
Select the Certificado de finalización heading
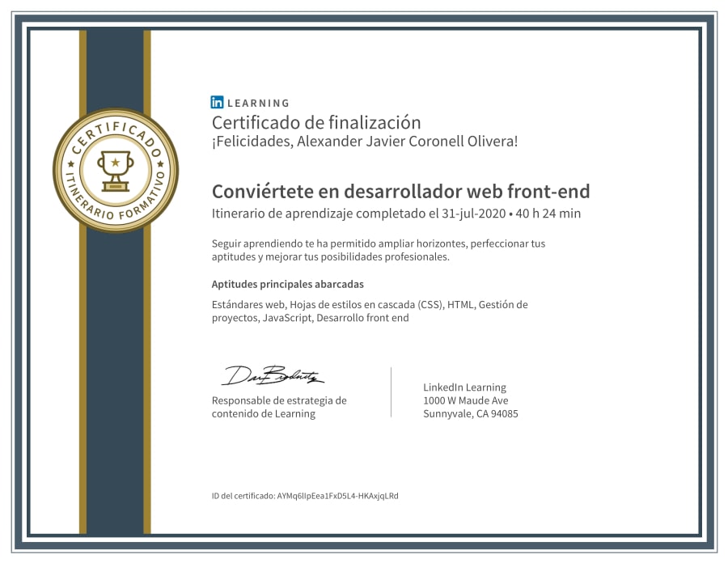point(316,122)
